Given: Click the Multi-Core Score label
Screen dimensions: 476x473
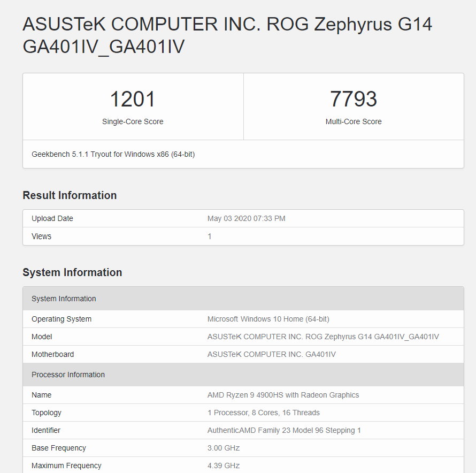Looking at the screenshot, I should pos(354,121).
